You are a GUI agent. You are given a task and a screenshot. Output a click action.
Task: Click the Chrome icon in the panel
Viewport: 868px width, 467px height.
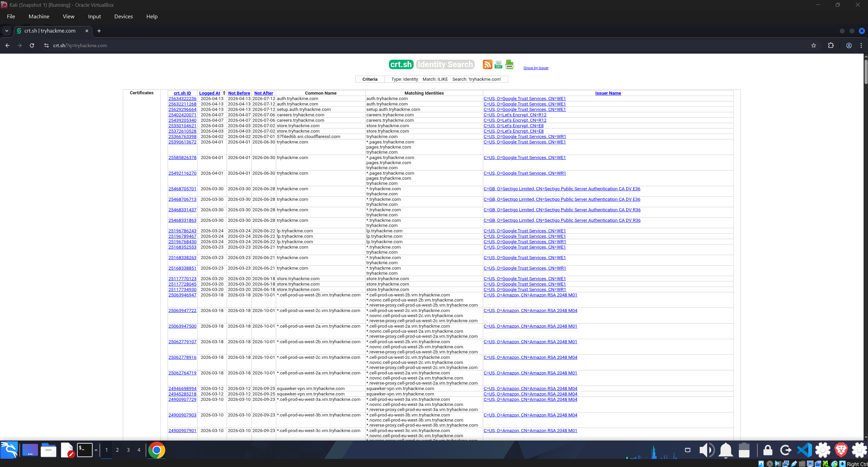click(x=156, y=450)
